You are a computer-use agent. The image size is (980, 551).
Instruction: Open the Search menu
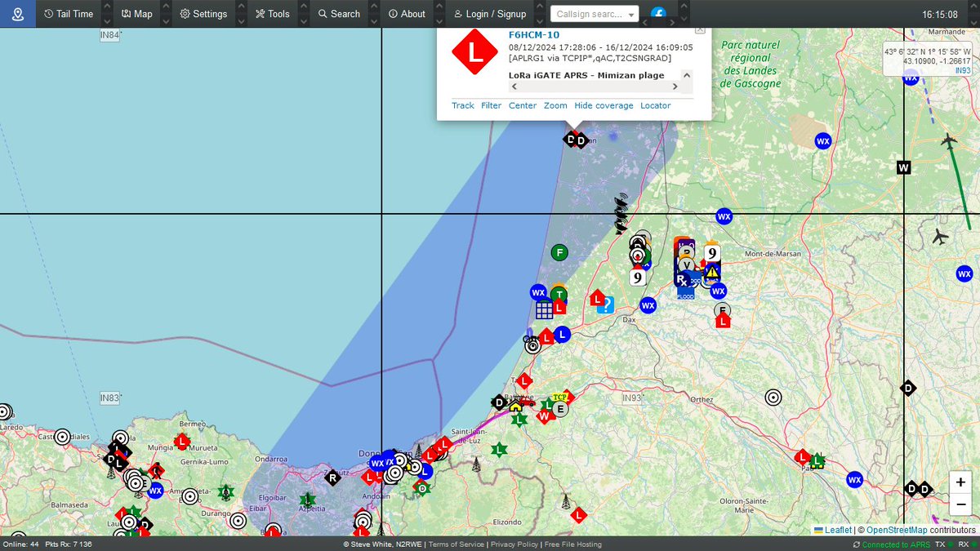(x=339, y=14)
